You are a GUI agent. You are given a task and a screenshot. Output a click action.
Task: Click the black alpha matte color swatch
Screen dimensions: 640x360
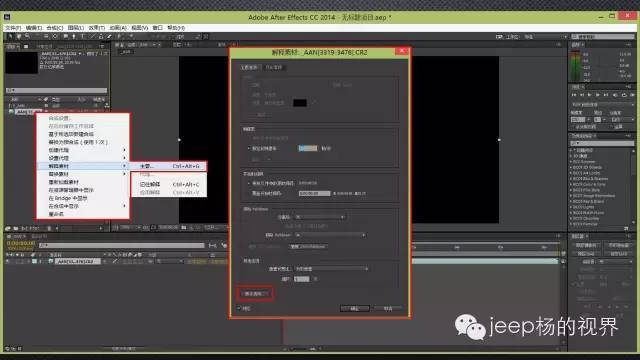[300, 103]
